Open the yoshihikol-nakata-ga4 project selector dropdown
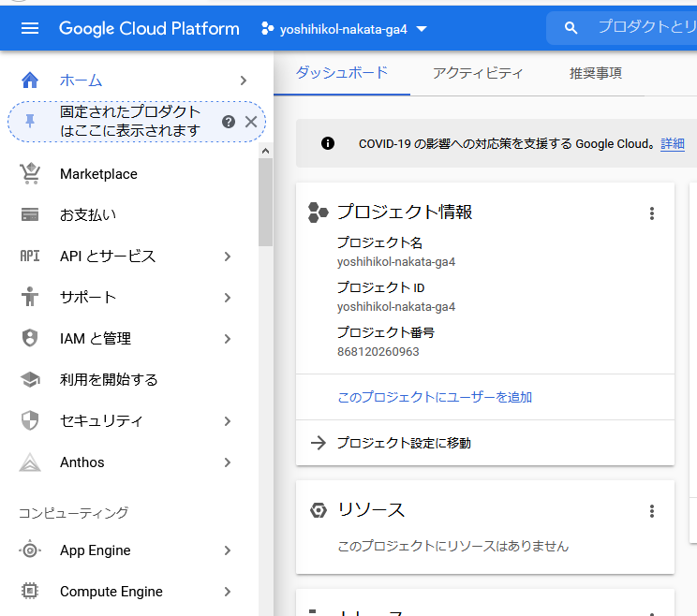 click(x=345, y=29)
